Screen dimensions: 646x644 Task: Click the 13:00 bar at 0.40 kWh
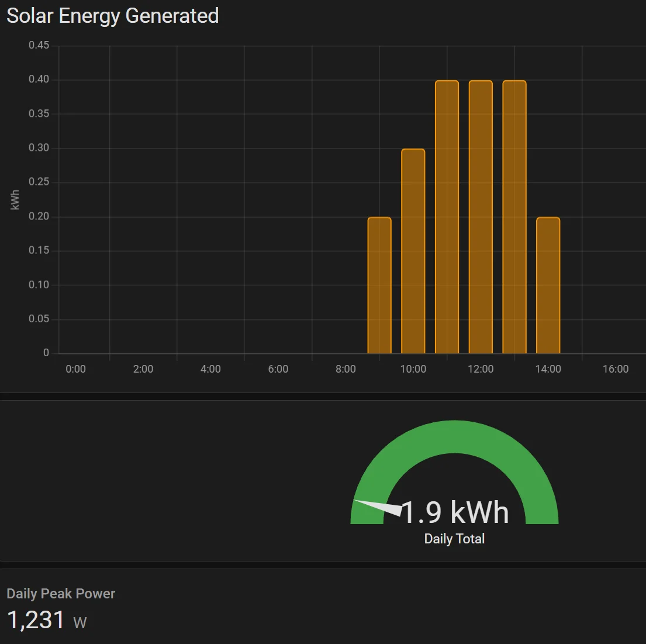click(x=514, y=217)
